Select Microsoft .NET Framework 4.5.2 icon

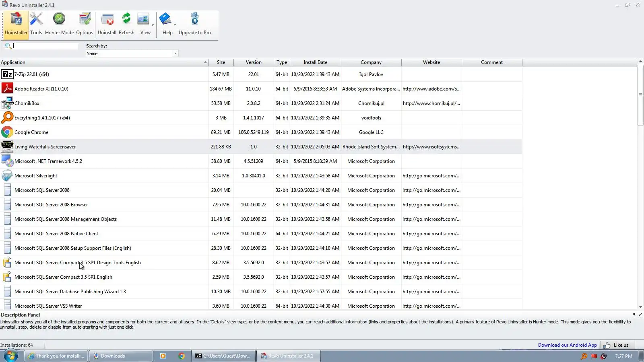(7, 161)
